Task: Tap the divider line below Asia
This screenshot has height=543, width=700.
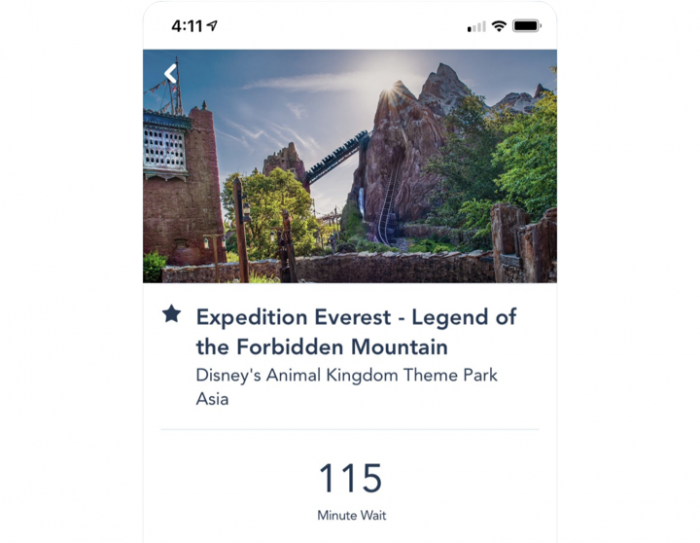Action: point(350,430)
